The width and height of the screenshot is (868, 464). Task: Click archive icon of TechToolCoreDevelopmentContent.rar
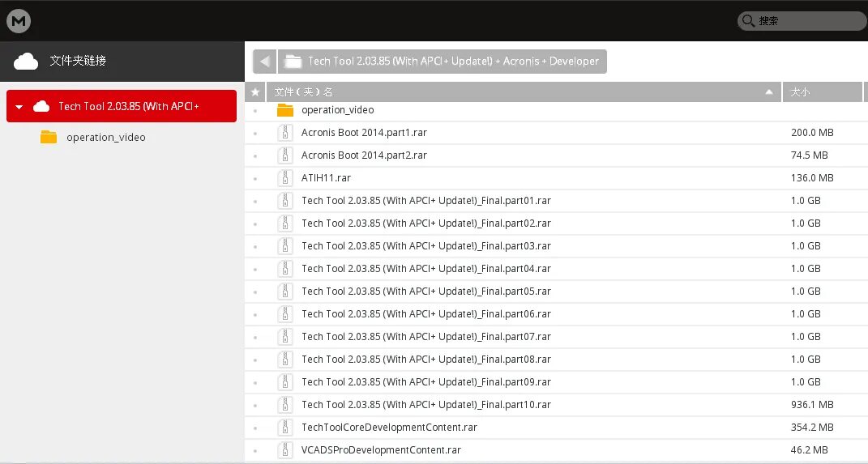[x=285, y=428]
